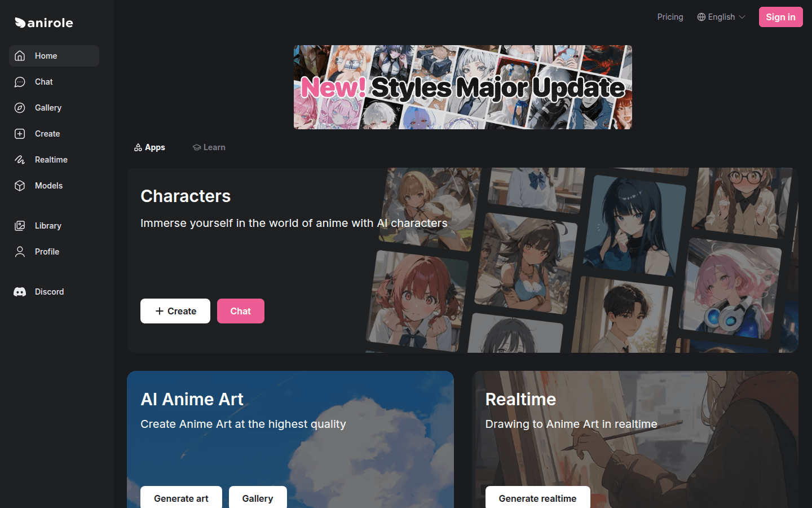Open the Pricing page
Screen dimensions: 812x508
670,17
